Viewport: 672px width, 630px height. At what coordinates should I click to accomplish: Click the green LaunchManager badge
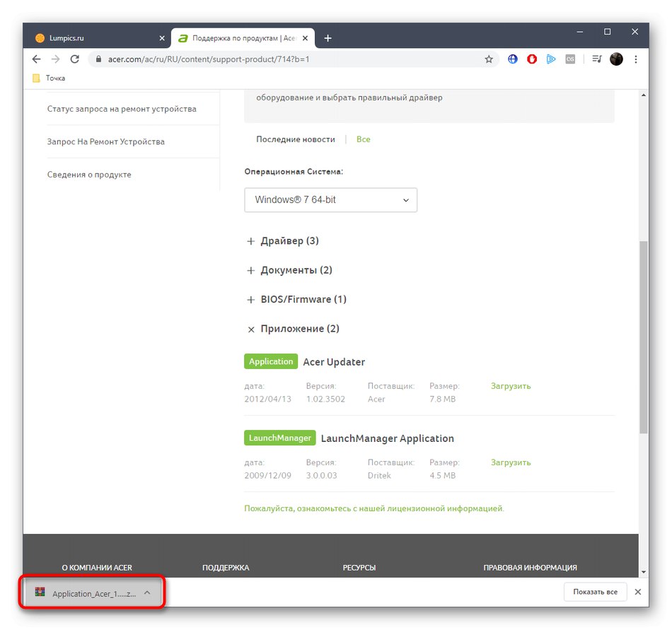click(x=280, y=438)
